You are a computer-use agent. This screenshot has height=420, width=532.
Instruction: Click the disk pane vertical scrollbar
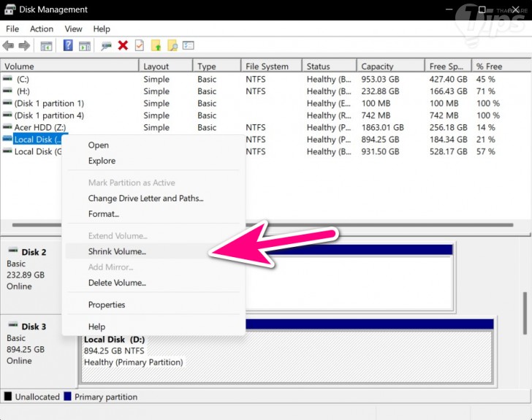coord(525,313)
